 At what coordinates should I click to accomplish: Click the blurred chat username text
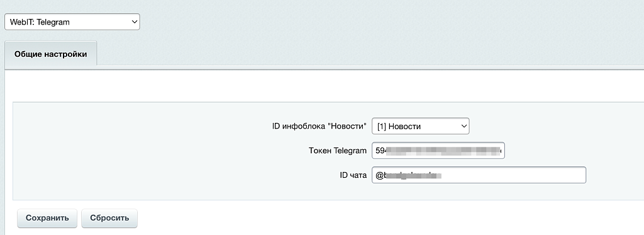pyautogui.click(x=413, y=175)
